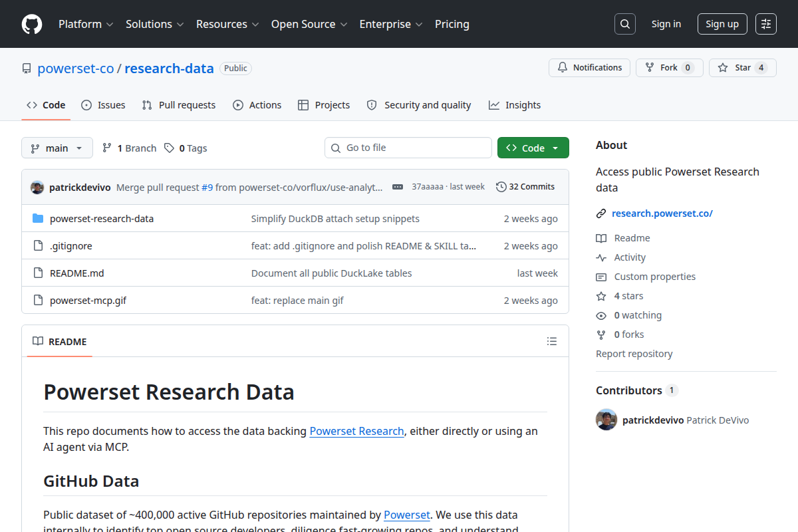
Task: Expand the Enterprise menu
Action: point(391,24)
